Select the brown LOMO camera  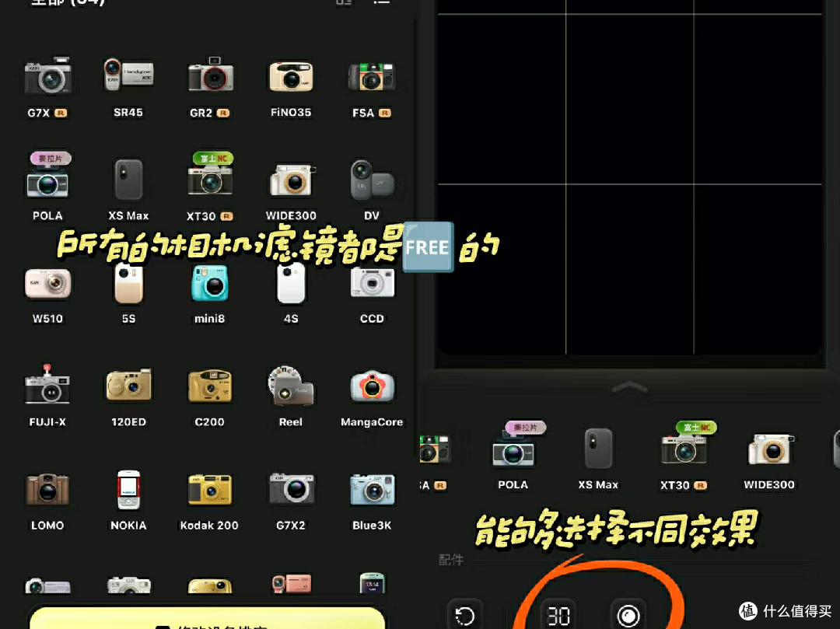click(47, 500)
